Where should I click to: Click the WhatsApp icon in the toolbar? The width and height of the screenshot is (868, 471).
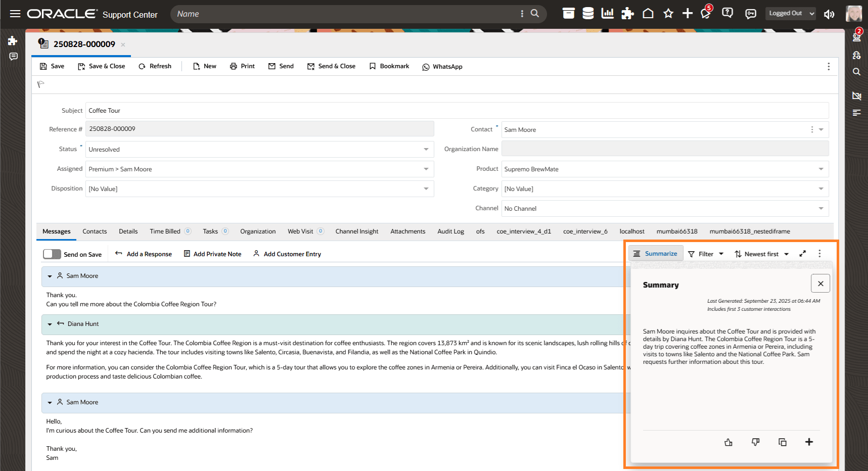(x=441, y=66)
